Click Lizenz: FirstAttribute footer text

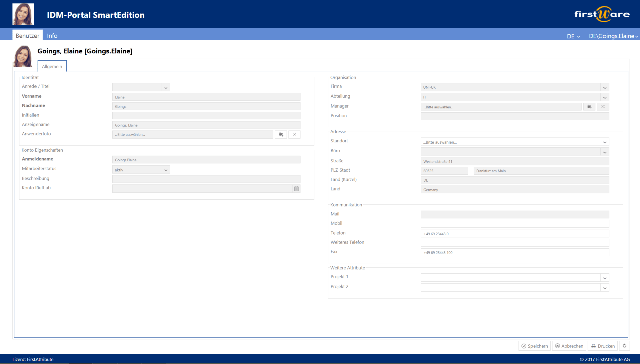pyautogui.click(x=33, y=359)
